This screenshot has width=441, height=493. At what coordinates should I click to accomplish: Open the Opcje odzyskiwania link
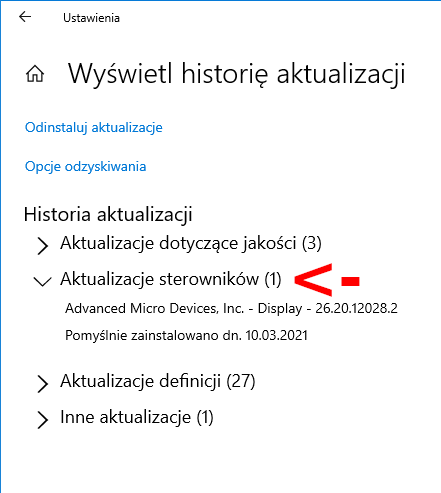(x=85, y=166)
